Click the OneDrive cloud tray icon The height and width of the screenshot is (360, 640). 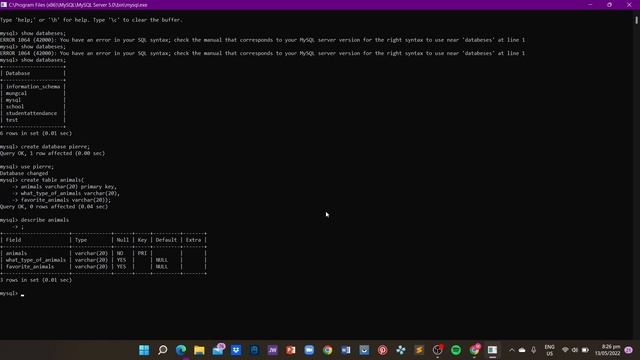522,350
